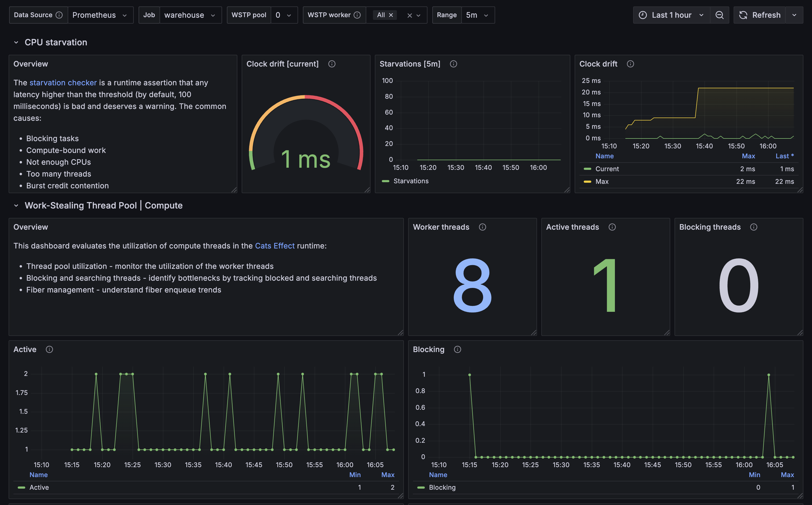Click the Max series color swatch

[587, 182]
